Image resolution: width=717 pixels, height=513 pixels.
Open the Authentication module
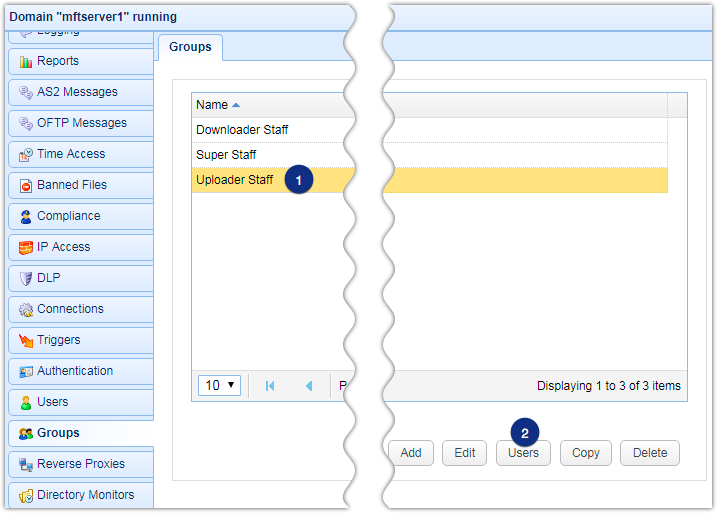[80, 371]
